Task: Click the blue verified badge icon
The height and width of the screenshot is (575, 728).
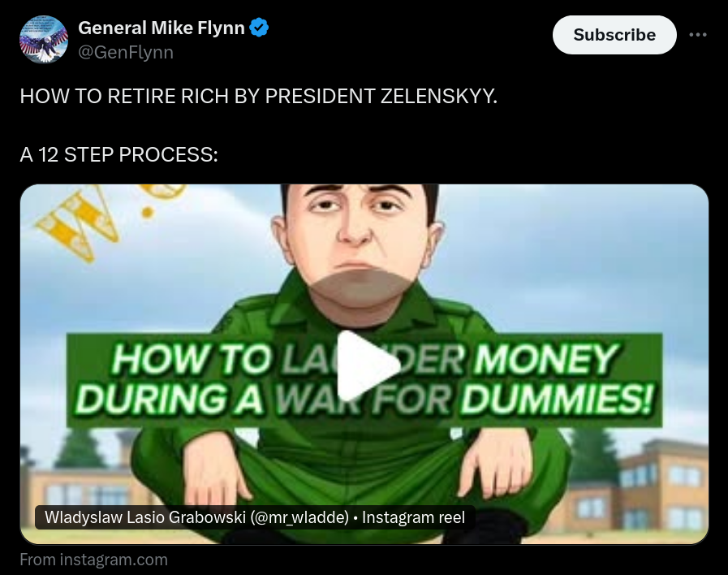Action: point(259,28)
